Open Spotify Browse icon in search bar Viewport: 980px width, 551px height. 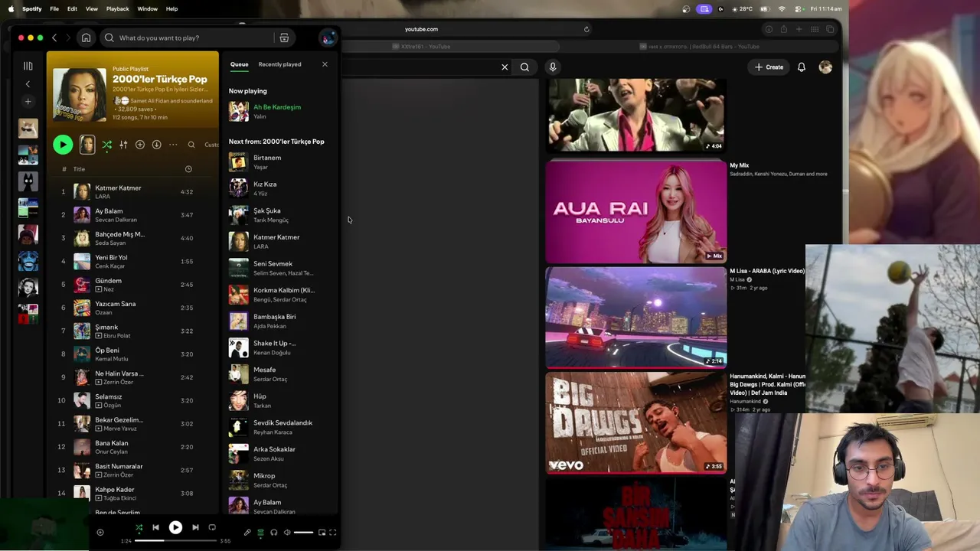(284, 37)
